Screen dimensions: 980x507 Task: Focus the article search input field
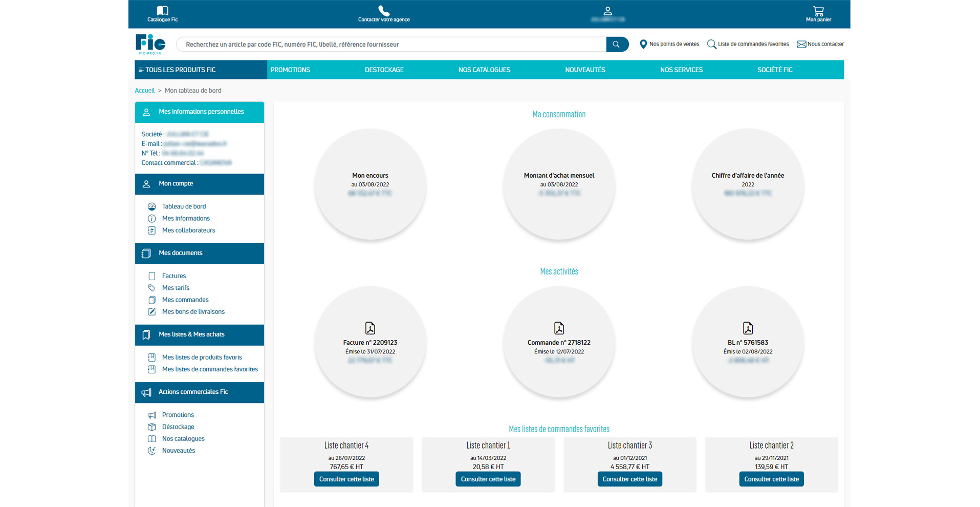391,45
